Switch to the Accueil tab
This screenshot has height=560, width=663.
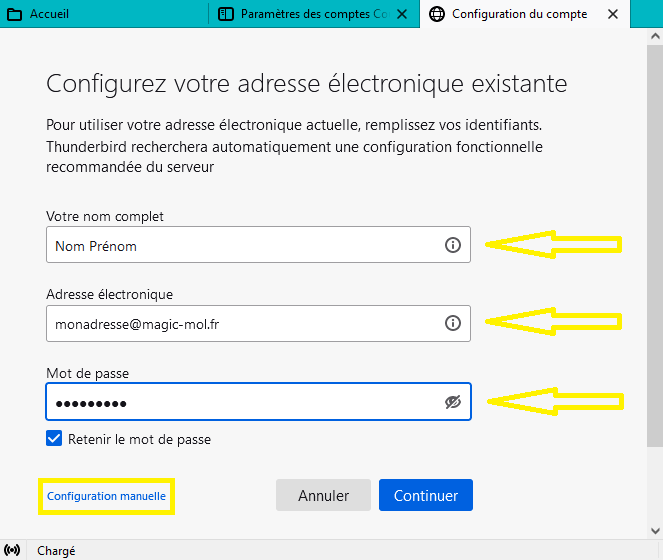(x=104, y=14)
